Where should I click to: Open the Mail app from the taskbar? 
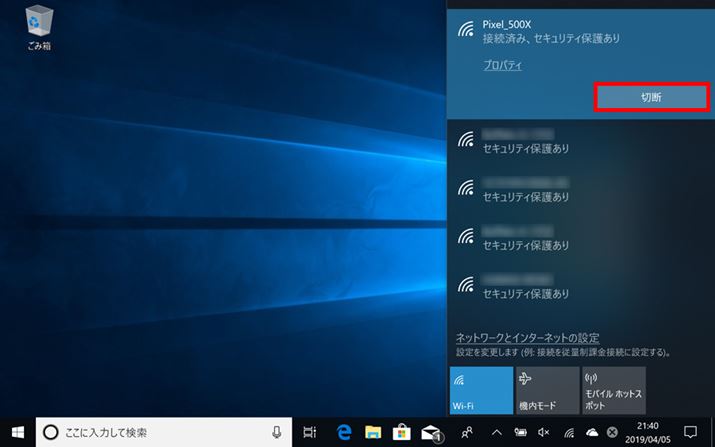tap(431, 432)
